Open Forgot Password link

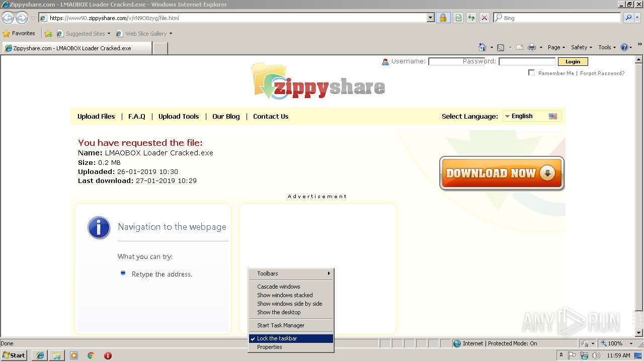602,73
